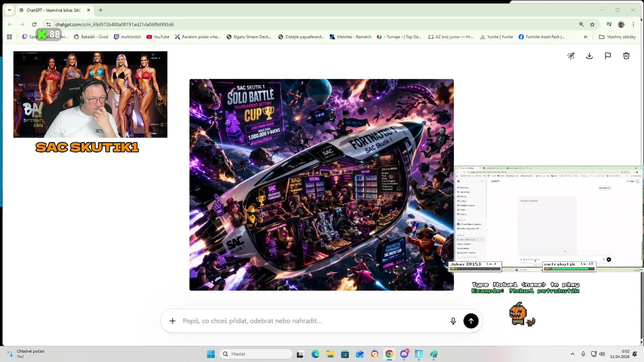Download the generated image
This screenshot has width=644, height=362.
tap(589, 56)
